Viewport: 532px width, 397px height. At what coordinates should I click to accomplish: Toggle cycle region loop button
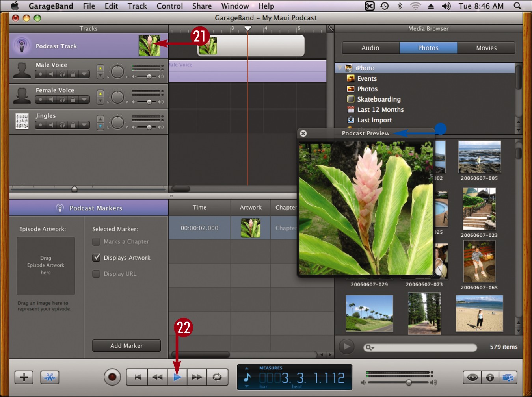coord(217,377)
